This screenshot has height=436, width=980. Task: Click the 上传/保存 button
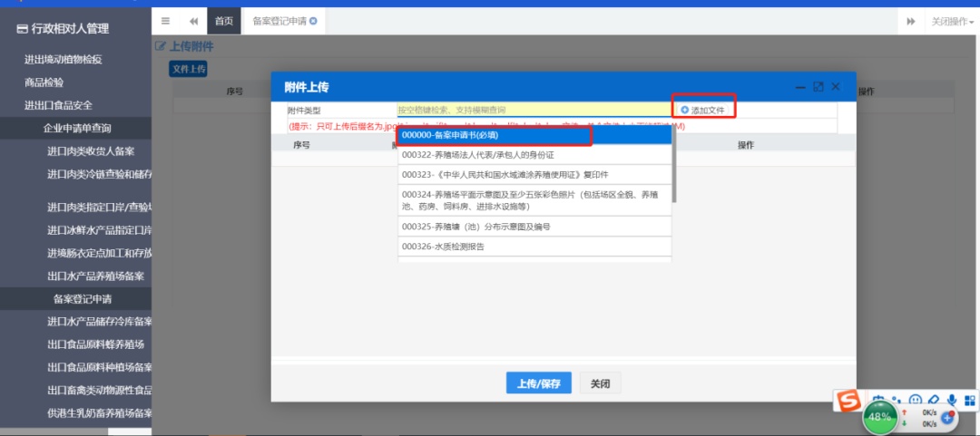[x=538, y=383]
